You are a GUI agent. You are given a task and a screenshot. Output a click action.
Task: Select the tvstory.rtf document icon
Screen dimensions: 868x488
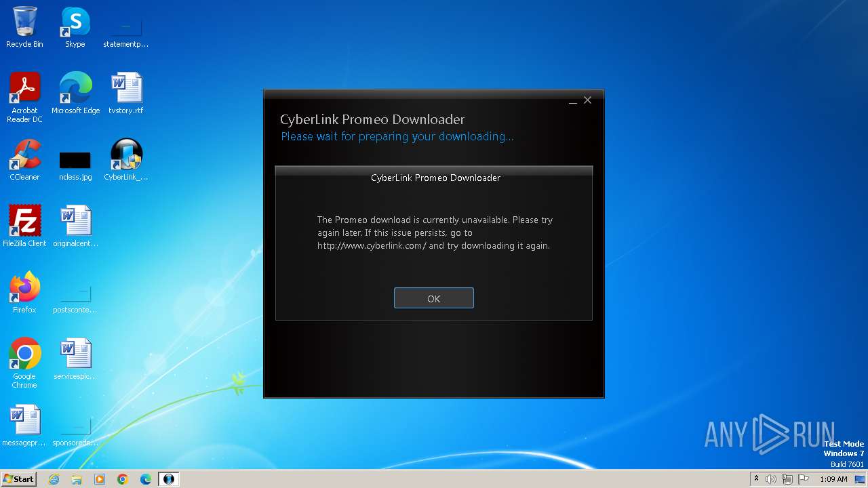126,94
